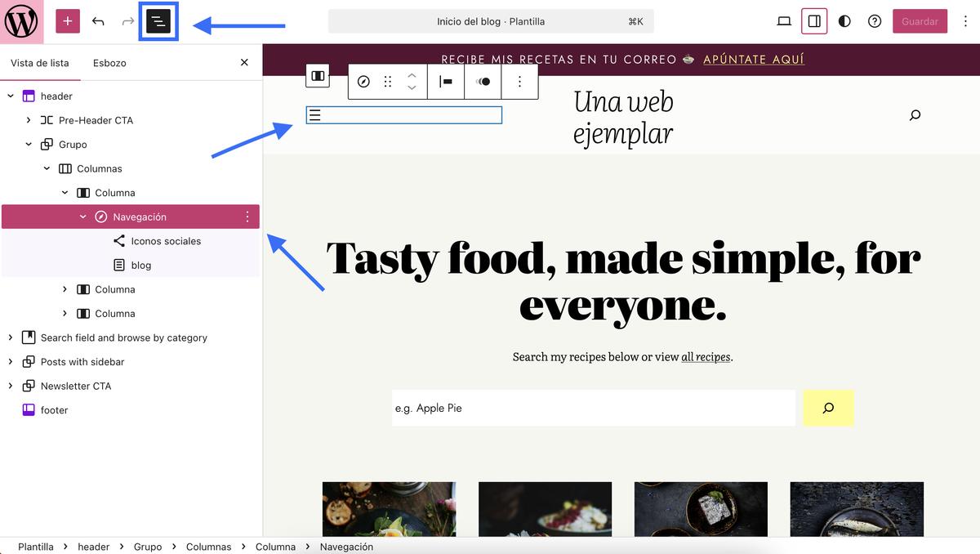This screenshot has height=554, width=980.
Task: Click the WordPress logo icon
Action: point(21,21)
